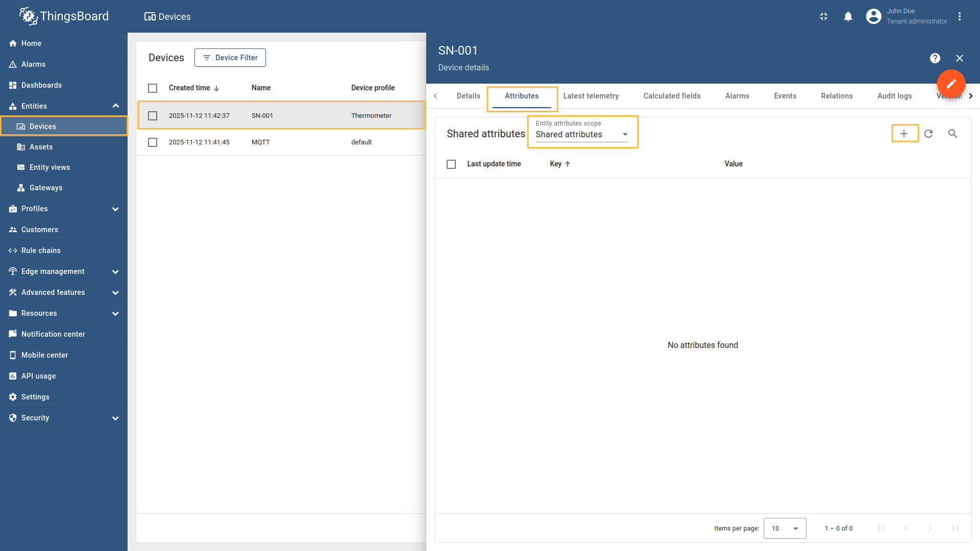Image resolution: width=980 pixels, height=551 pixels.
Task: Check the SN-001 device row checkbox
Action: [x=152, y=116]
